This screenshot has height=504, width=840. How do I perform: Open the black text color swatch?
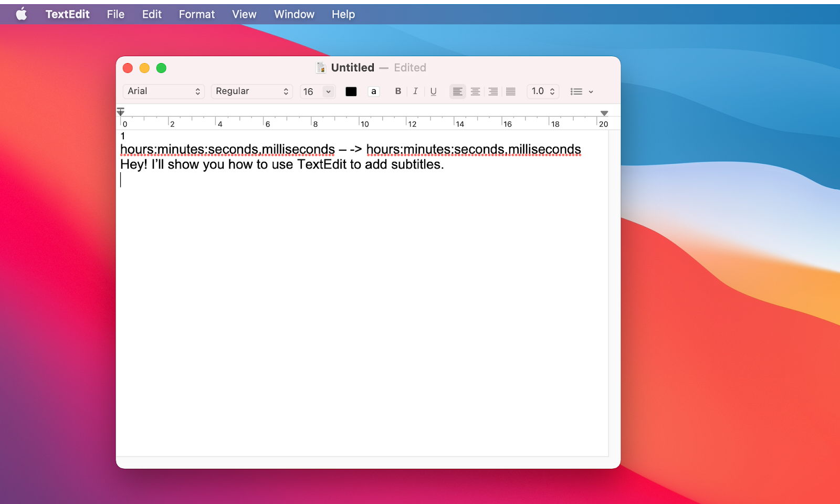click(351, 91)
